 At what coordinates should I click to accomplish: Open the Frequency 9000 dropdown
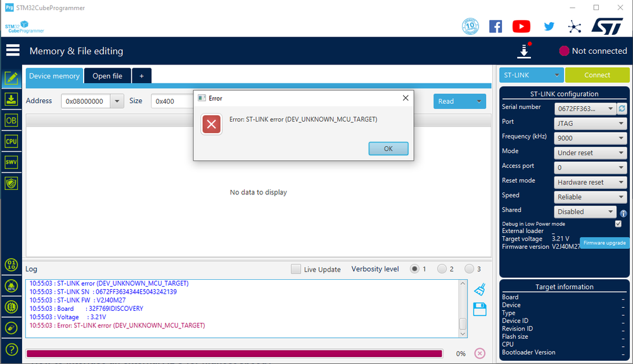[590, 138]
